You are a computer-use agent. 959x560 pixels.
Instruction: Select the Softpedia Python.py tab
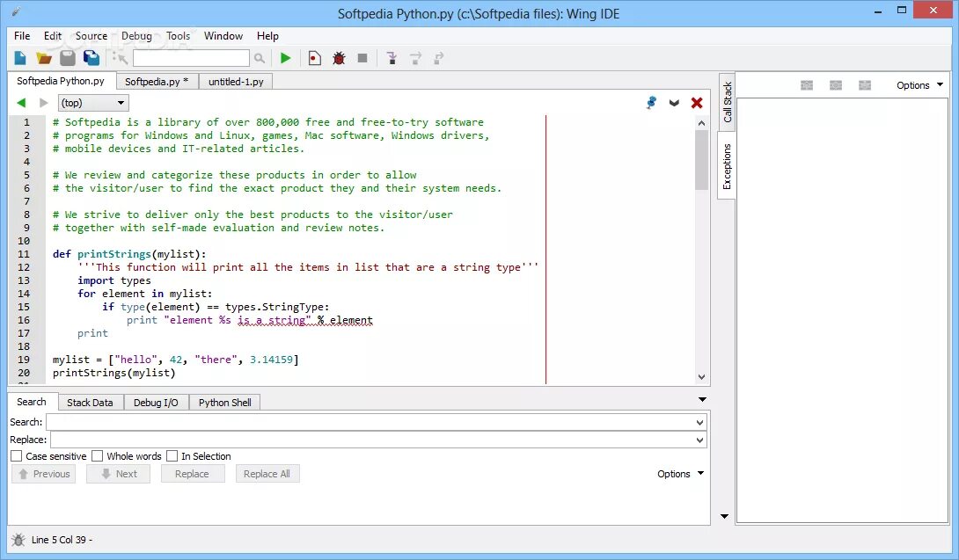(61, 81)
